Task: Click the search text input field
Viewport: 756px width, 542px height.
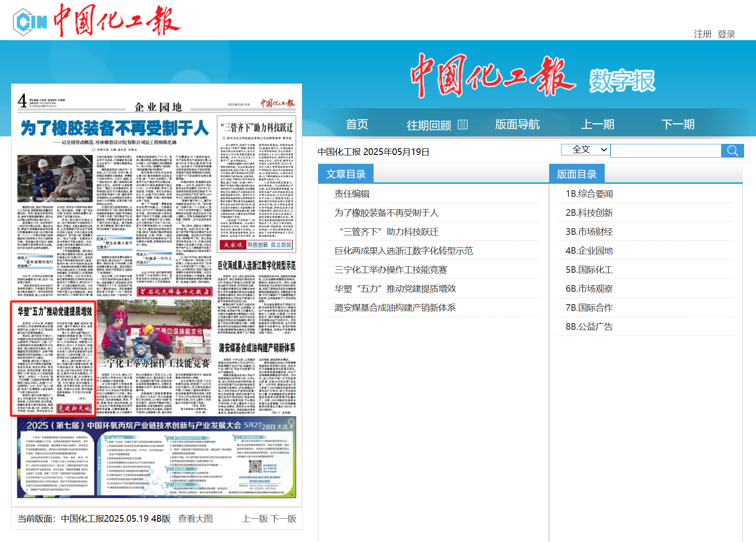Action: pos(666,151)
